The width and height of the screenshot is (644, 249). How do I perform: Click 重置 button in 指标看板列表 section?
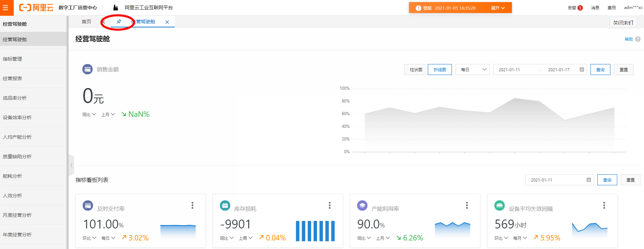(x=631, y=180)
